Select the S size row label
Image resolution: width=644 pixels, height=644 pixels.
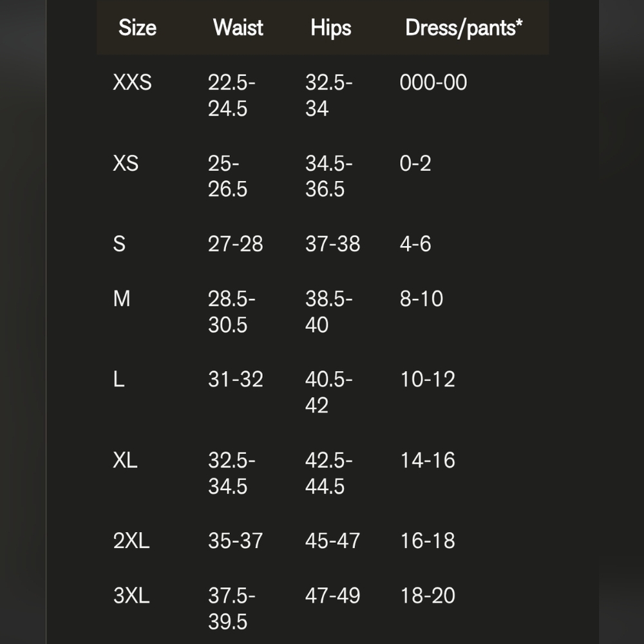(x=119, y=244)
